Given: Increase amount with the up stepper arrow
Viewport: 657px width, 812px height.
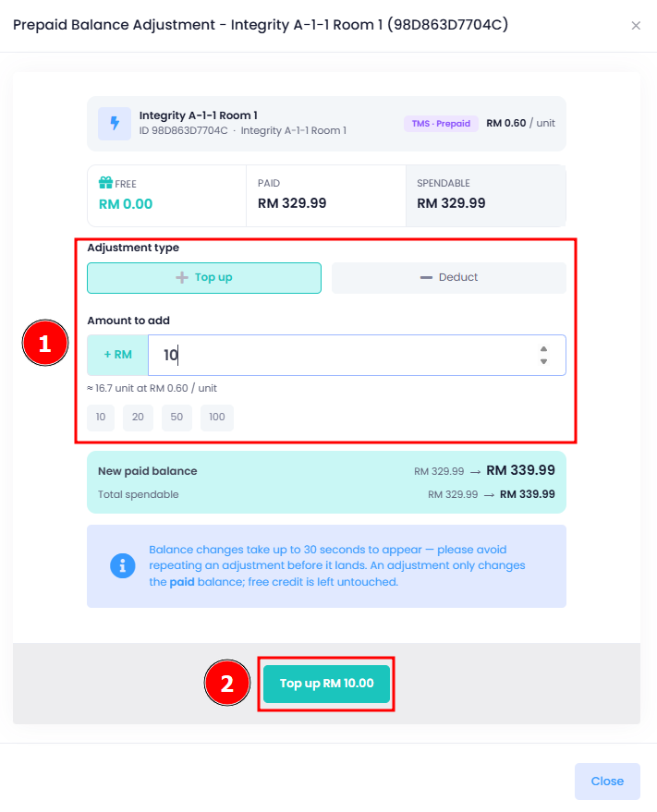Looking at the screenshot, I should [543, 349].
